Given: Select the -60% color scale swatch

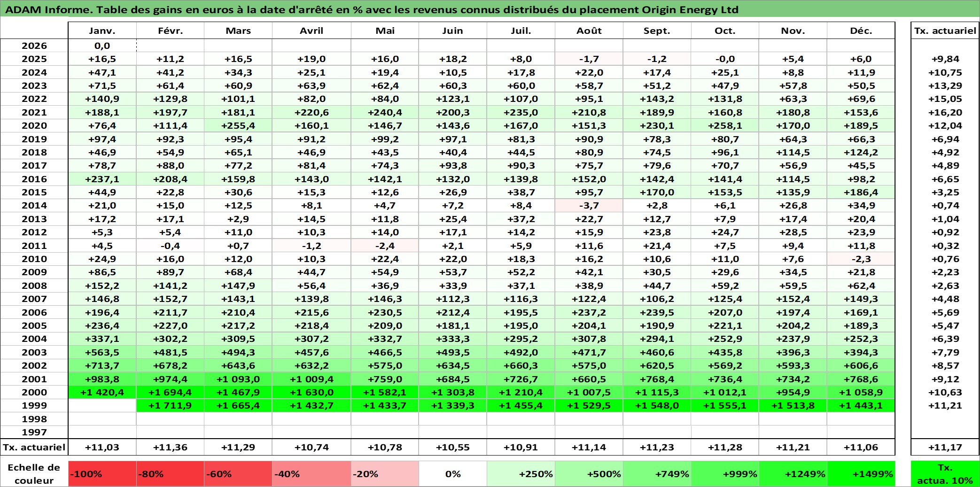Looking at the screenshot, I should click(x=238, y=474).
